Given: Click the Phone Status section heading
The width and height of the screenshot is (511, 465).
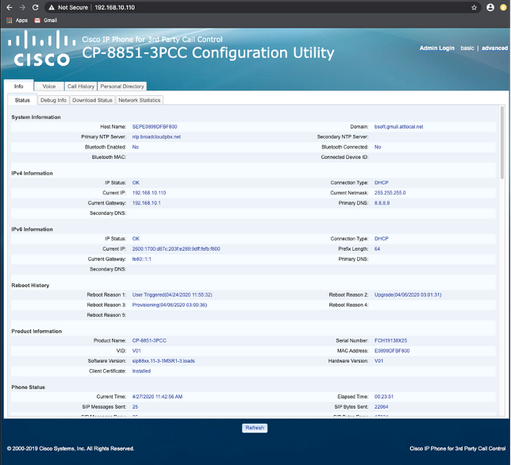Looking at the screenshot, I should pos(28,387).
